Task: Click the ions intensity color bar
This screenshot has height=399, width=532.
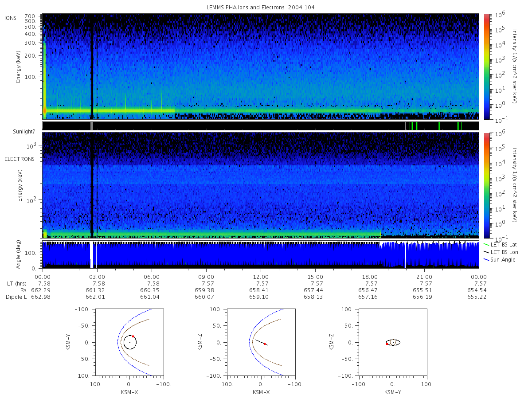Action: 486,66
